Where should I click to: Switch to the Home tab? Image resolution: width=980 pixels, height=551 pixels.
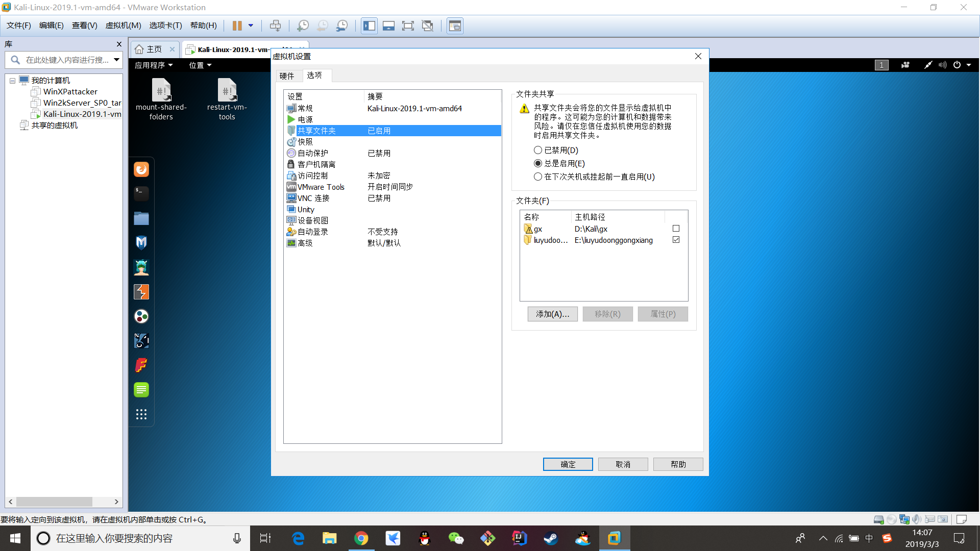click(x=155, y=49)
